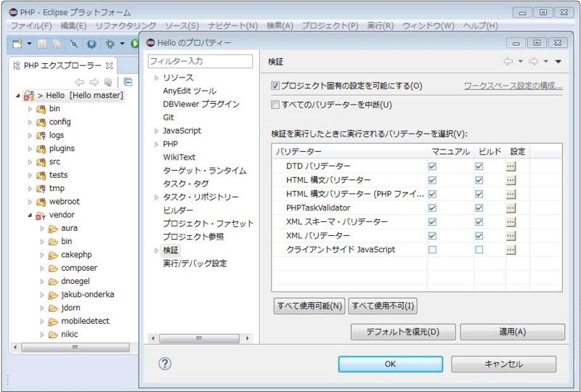Expand the リソース tree node

156,78
